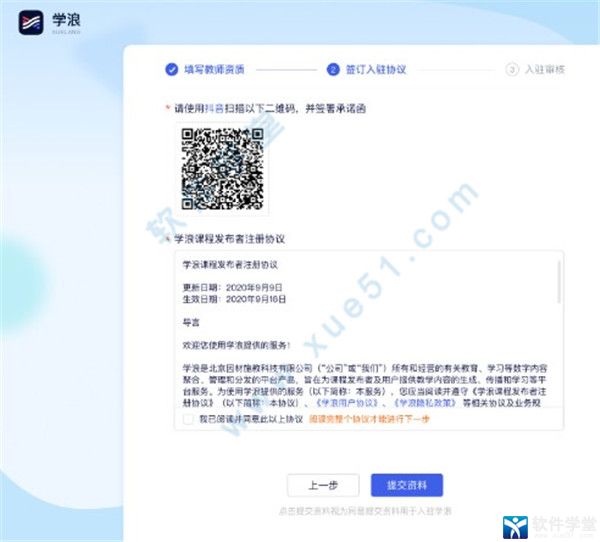Click the 更新日期：2020年9月9日 line
The width and height of the screenshot is (600, 542).
(x=232, y=287)
